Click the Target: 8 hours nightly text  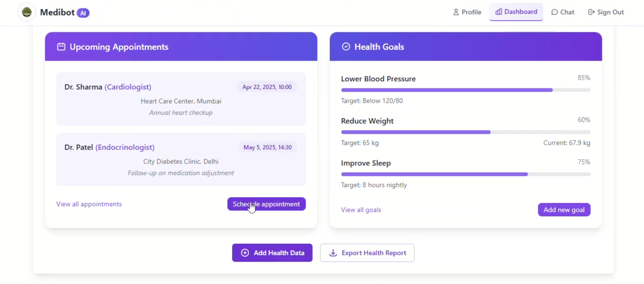[x=374, y=185]
